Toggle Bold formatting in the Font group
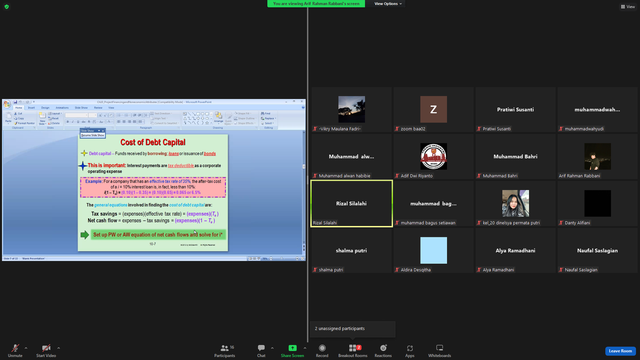This screenshot has height=360, width=640. (68, 122)
